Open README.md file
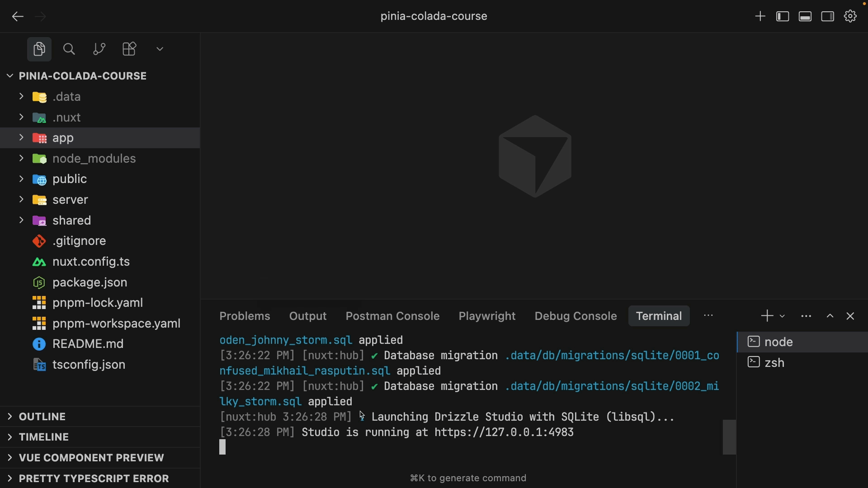The height and width of the screenshot is (488, 868). [x=100, y=344]
